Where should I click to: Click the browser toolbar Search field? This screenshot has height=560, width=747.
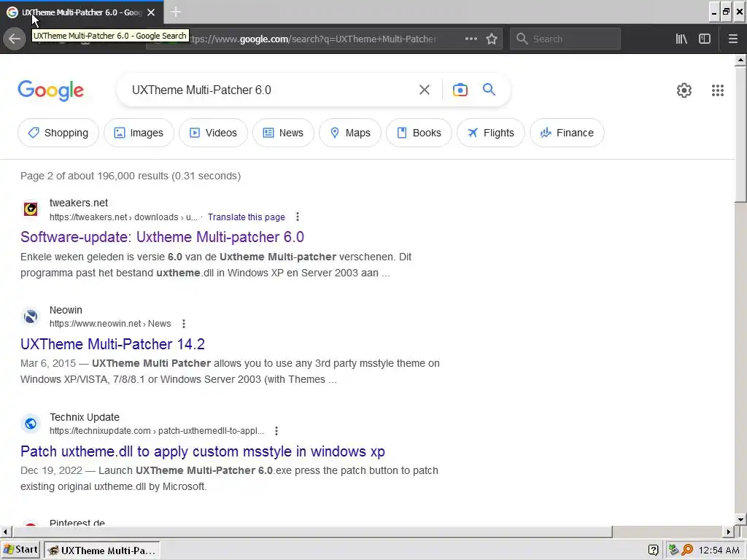pyautogui.click(x=565, y=39)
